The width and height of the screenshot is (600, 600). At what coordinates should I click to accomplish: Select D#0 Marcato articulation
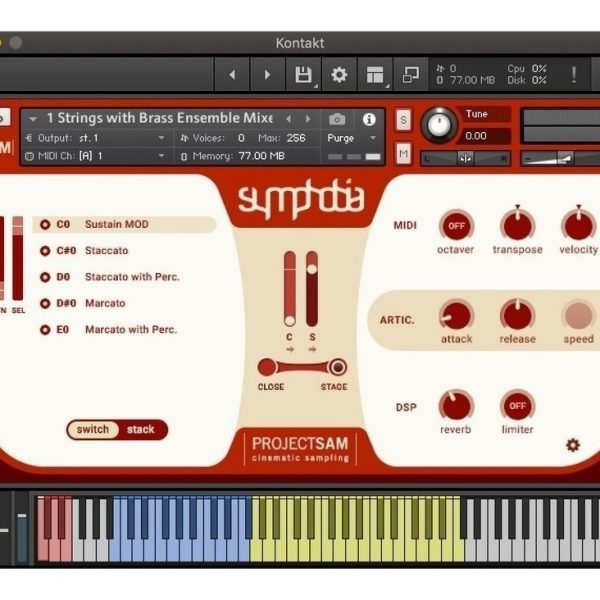(x=83, y=303)
